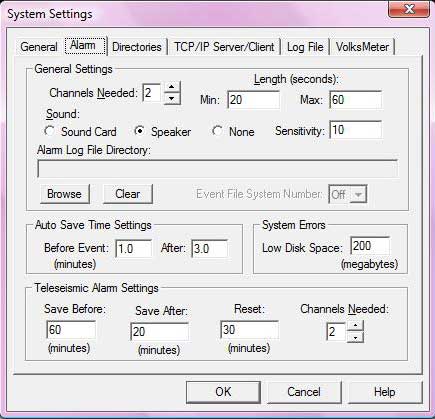Go to TCP/IP Server/Client tab
The height and width of the screenshot is (419, 435).
pos(224,47)
